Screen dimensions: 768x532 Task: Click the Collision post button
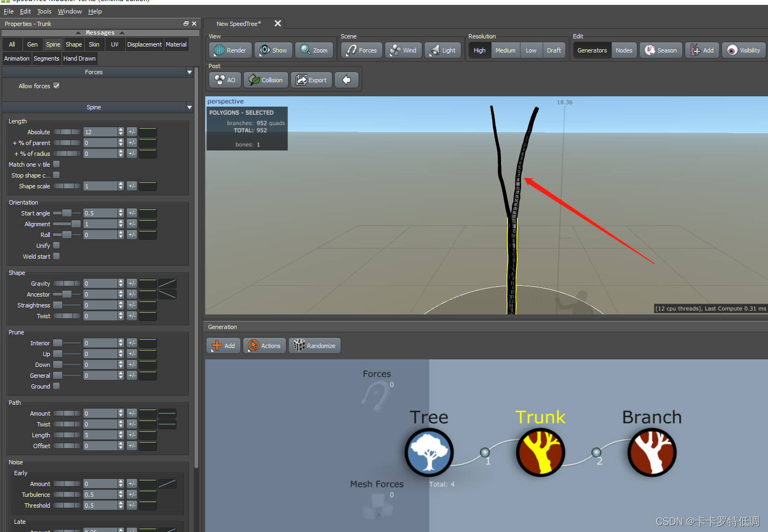266,80
